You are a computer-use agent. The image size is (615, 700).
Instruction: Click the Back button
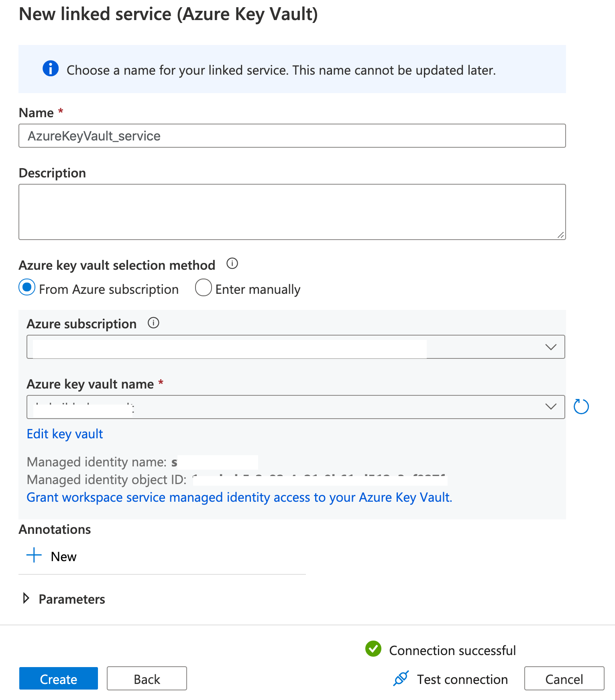coord(147,679)
